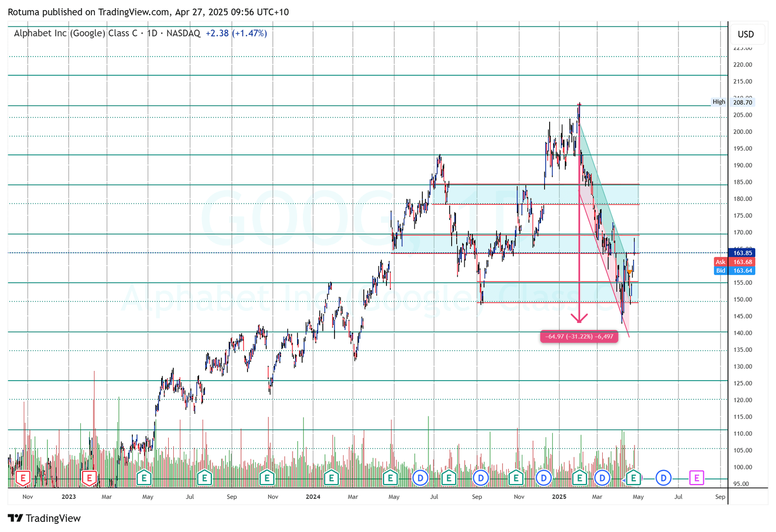Click the +2.38 (+1.47%) price change
776x532 pixels.
[236, 33]
